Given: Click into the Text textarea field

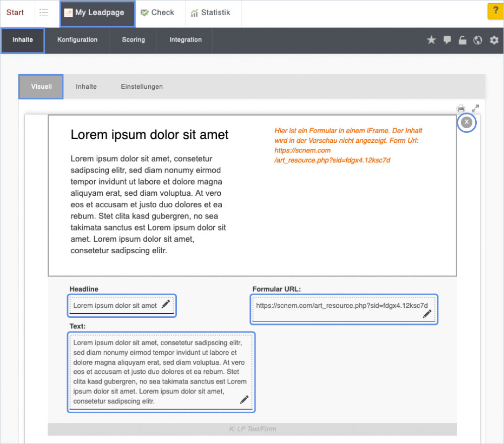Looking at the screenshot, I should 161,372.
